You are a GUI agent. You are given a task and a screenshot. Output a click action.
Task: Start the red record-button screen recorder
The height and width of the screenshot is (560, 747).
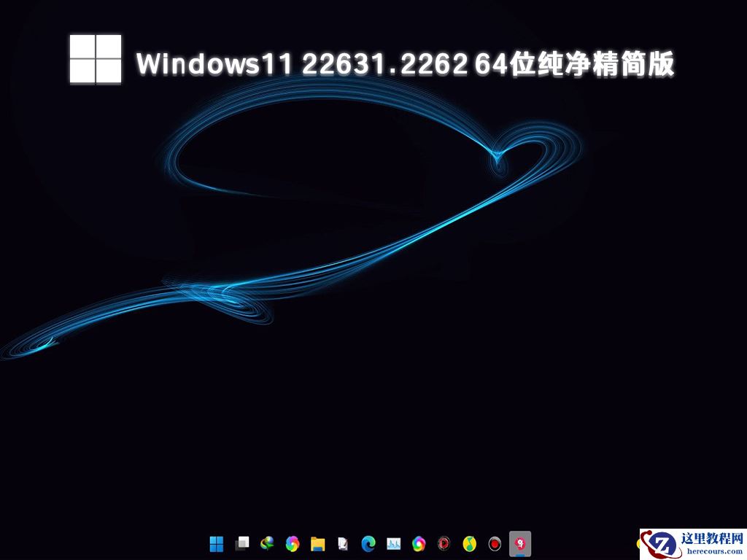click(x=493, y=542)
